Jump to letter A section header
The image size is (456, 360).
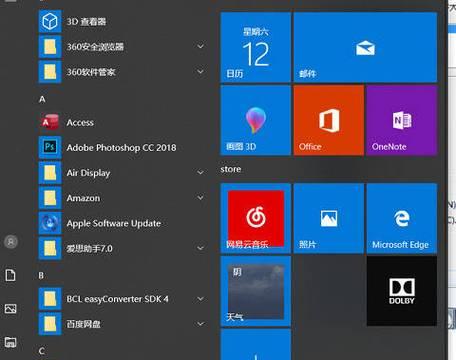point(42,99)
